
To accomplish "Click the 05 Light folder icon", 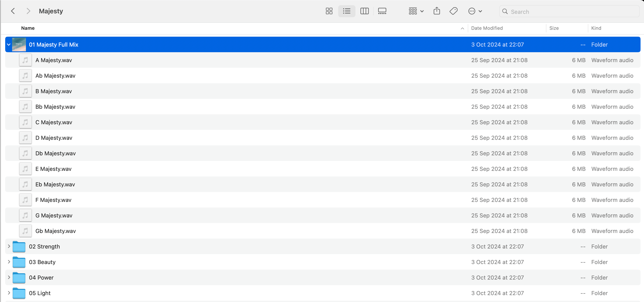I will (19, 293).
